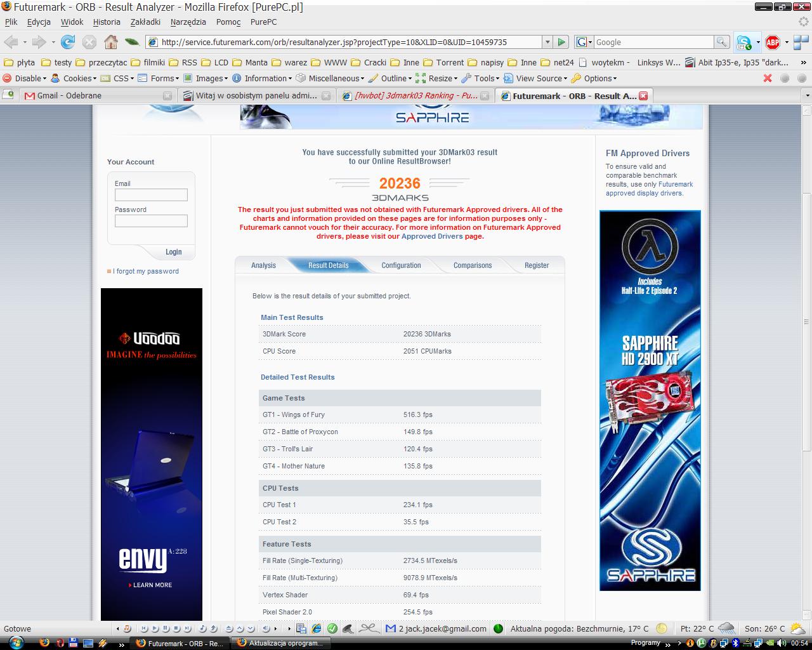Open the Futuremark approved display drivers link
The width and height of the screenshot is (812, 650).
point(649,189)
